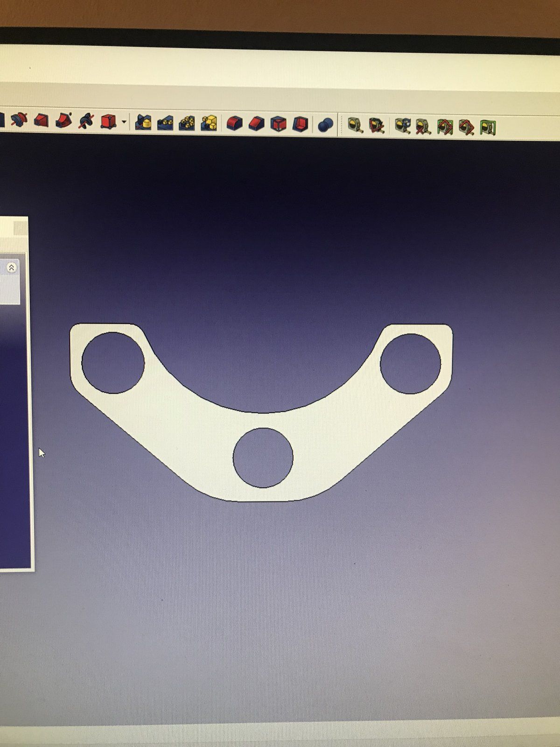Apply the Polar Pattern tool
Viewport: 560px width, 747px height.
tap(187, 123)
